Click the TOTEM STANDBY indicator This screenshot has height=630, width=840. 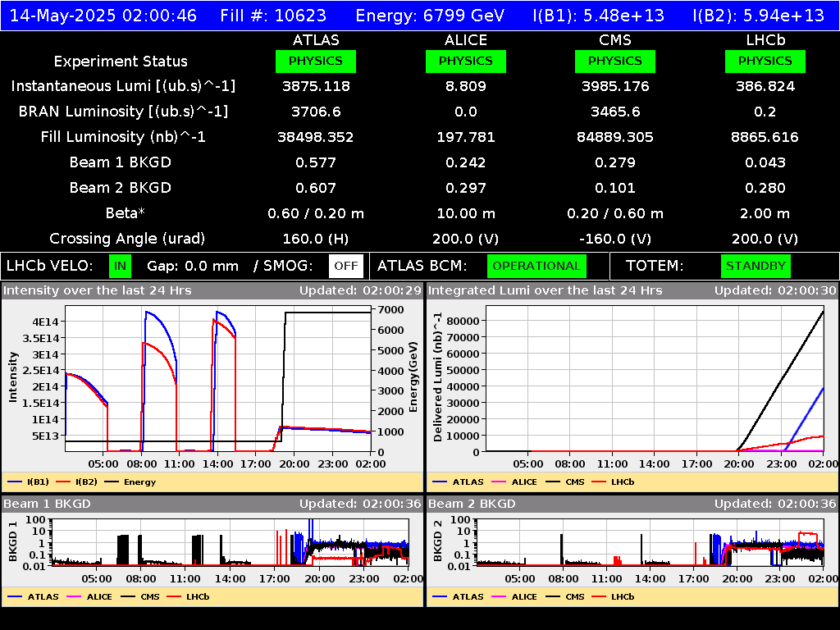click(x=756, y=267)
